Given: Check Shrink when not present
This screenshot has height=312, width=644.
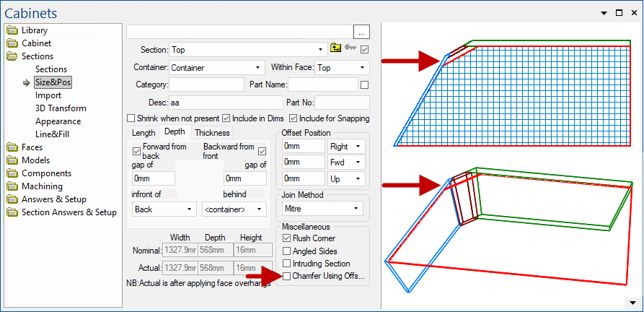Looking at the screenshot, I should pos(131,118).
